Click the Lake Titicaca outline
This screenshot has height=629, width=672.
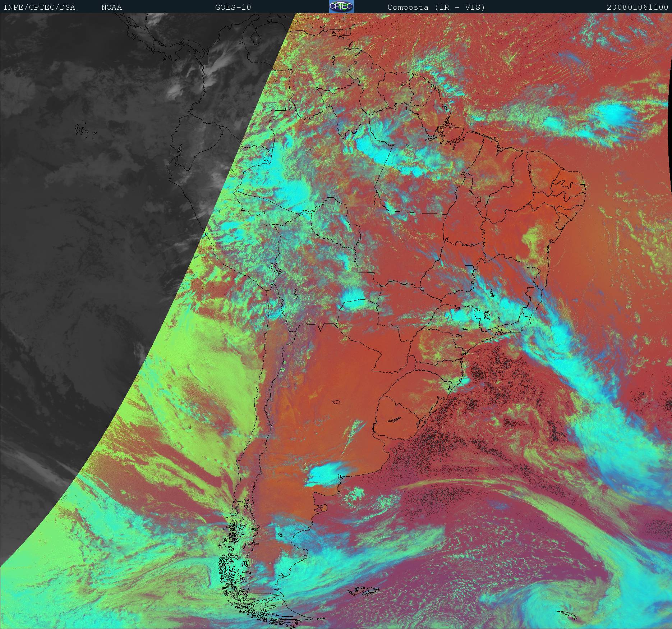point(275,268)
